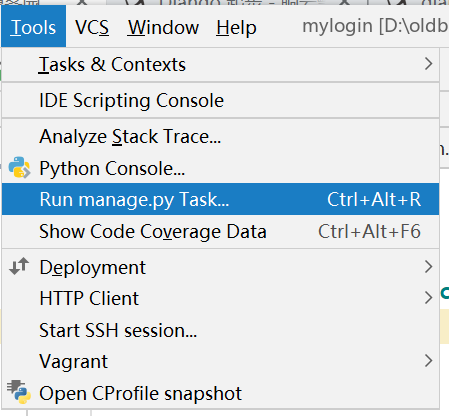Click the CProfile snapshot icon
The width and height of the screenshot is (449, 416).
(x=19, y=392)
